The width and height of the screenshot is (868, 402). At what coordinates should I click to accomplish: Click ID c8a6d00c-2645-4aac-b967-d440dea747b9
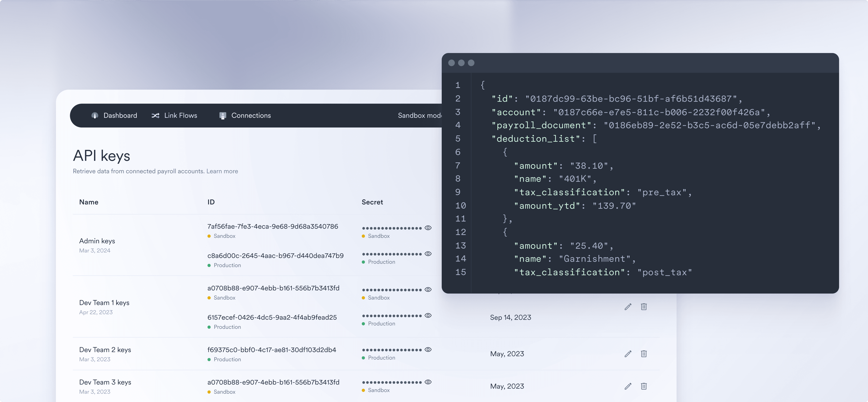[275, 255]
